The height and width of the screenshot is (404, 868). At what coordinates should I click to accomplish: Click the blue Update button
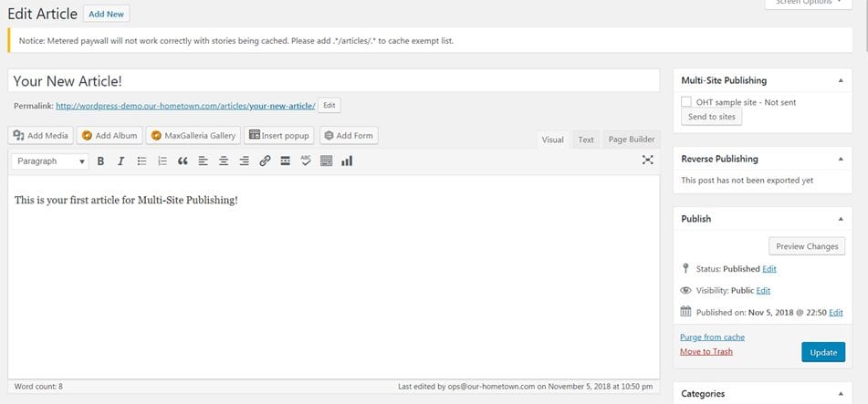(823, 353)
